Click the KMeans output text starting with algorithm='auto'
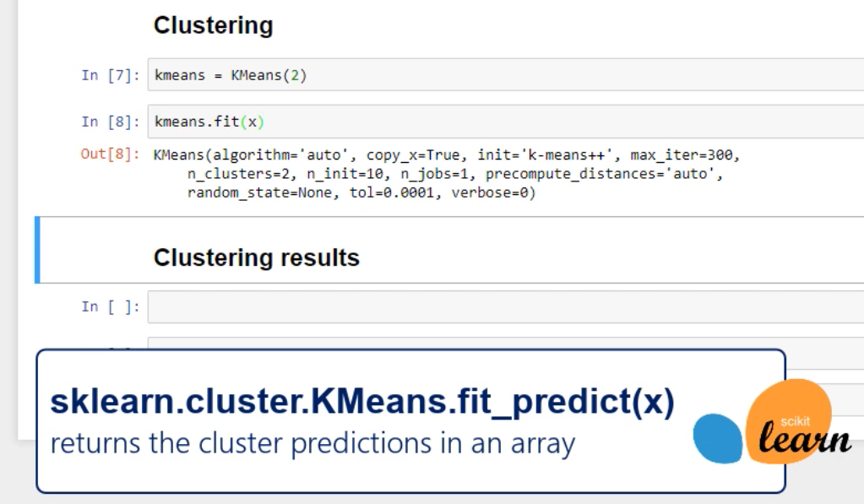The width and height of the screenshot is (864, 504). click(448, 155)
